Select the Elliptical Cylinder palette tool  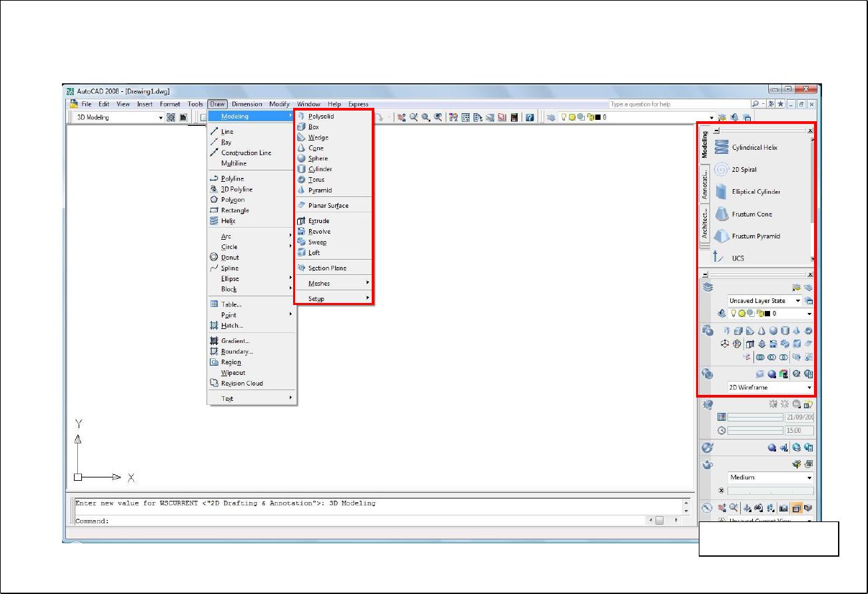(755, 192)
